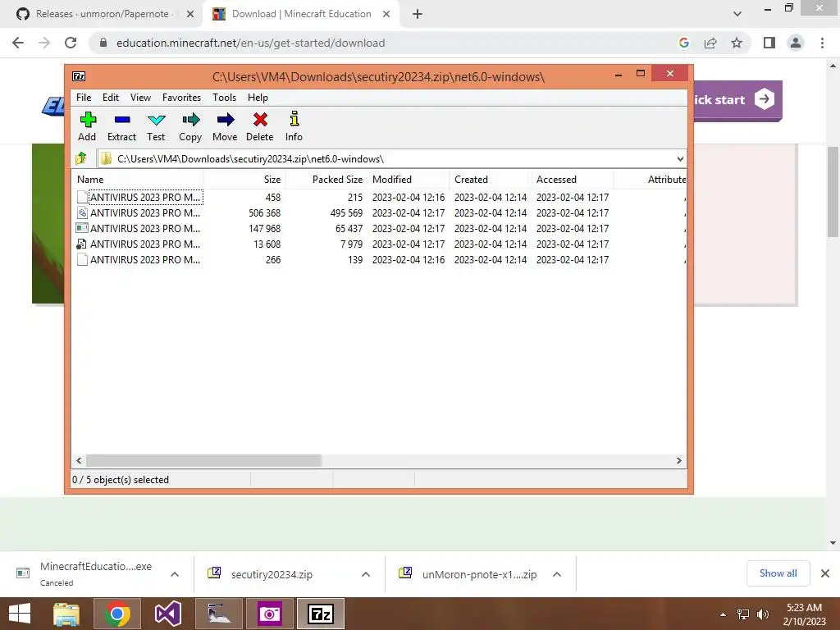Screen dimensions: 840x630
Task: Open the View menu in 7-Zip
Action: click(141, 98)
